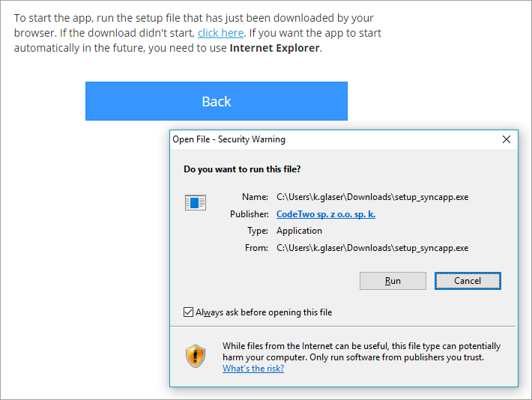Click the 'Publisher:' field label
The height and width of the screenshot is (400, 532).
pyautogui.click(x=249, y=214)
